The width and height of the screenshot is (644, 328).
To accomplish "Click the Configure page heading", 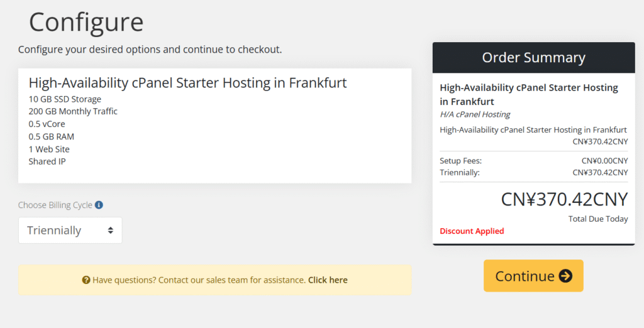I will 86,22.
